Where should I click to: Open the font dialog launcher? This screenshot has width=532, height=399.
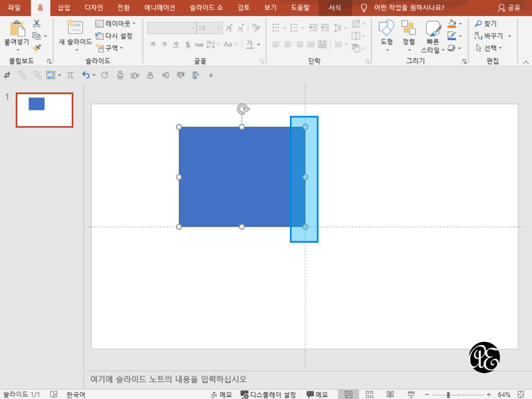click(x=262, y=61)
